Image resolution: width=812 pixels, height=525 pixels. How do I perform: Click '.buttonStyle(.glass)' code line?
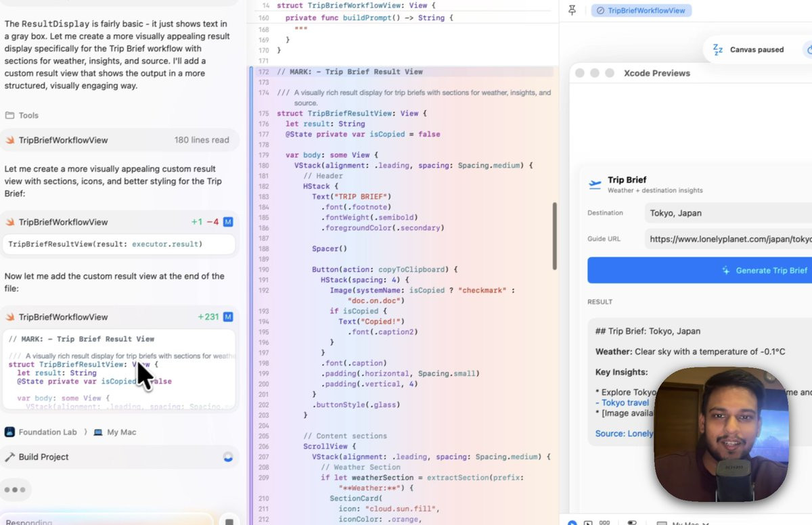355,405
